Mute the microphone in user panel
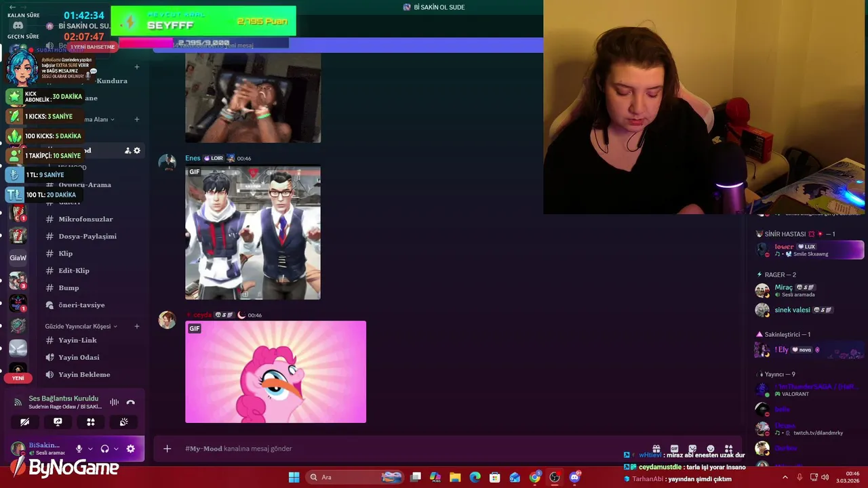Image resolution: width=868 pixels, height=488 pixels. (x=79, y=449)
